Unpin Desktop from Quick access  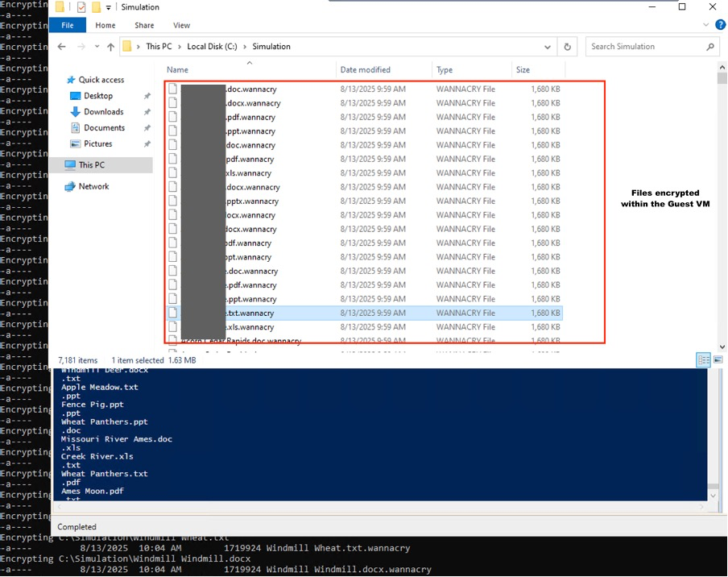[147, 96]
